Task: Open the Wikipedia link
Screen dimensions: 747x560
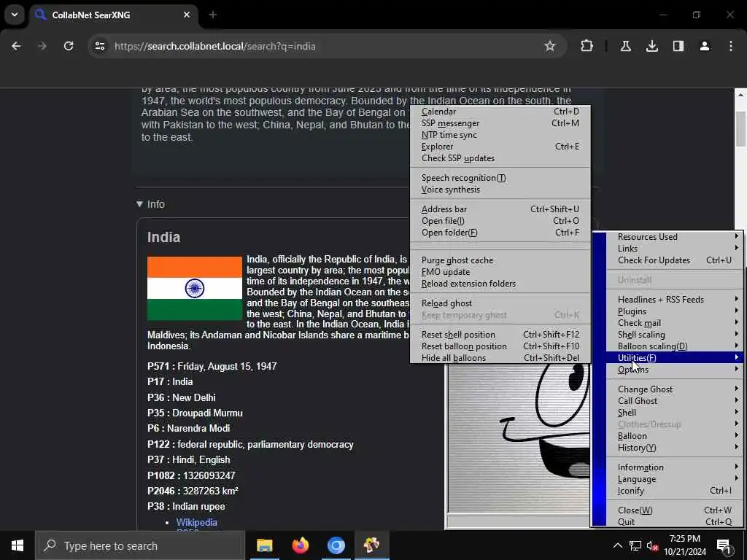Action: [197, 522]
